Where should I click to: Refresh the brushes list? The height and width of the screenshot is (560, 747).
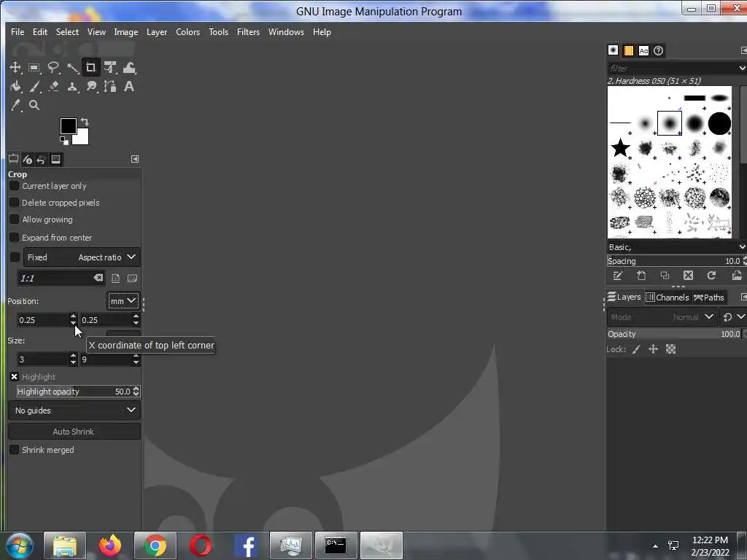tap(711, 275)
